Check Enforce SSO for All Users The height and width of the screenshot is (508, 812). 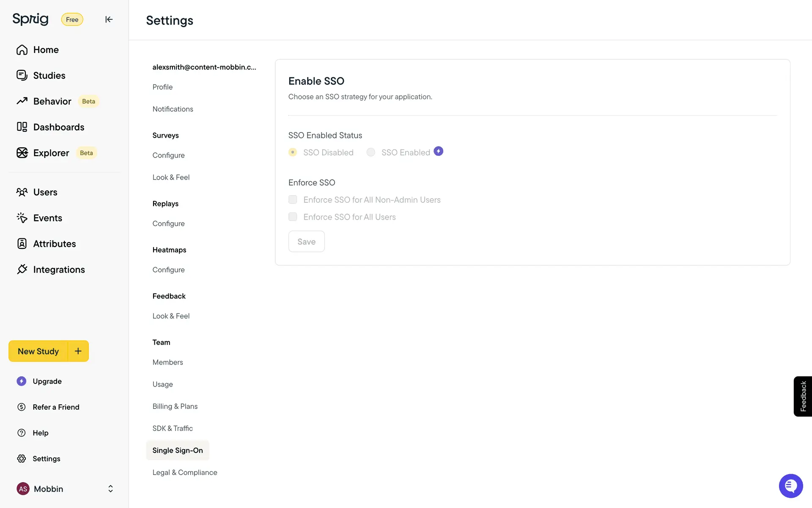[x=293, y=217]
